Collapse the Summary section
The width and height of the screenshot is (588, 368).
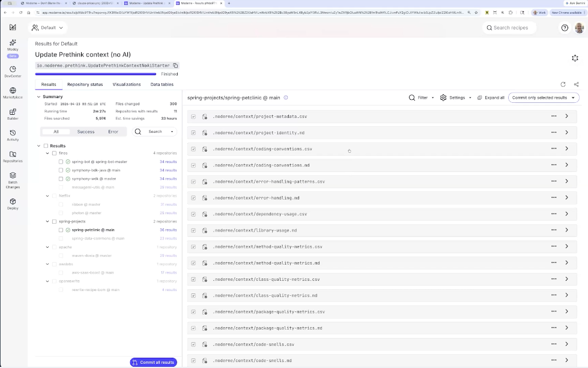38,97
